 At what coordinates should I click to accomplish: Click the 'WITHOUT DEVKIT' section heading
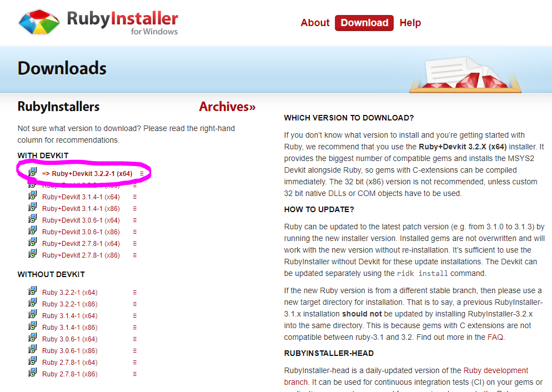(51, 274)
